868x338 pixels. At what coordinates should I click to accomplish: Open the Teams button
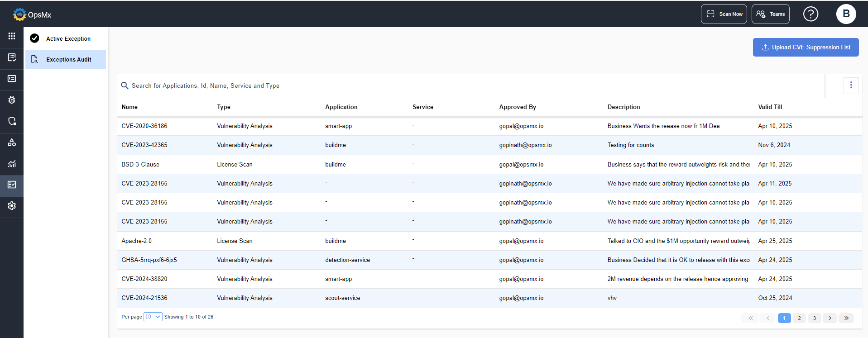[x=770, y=14]
